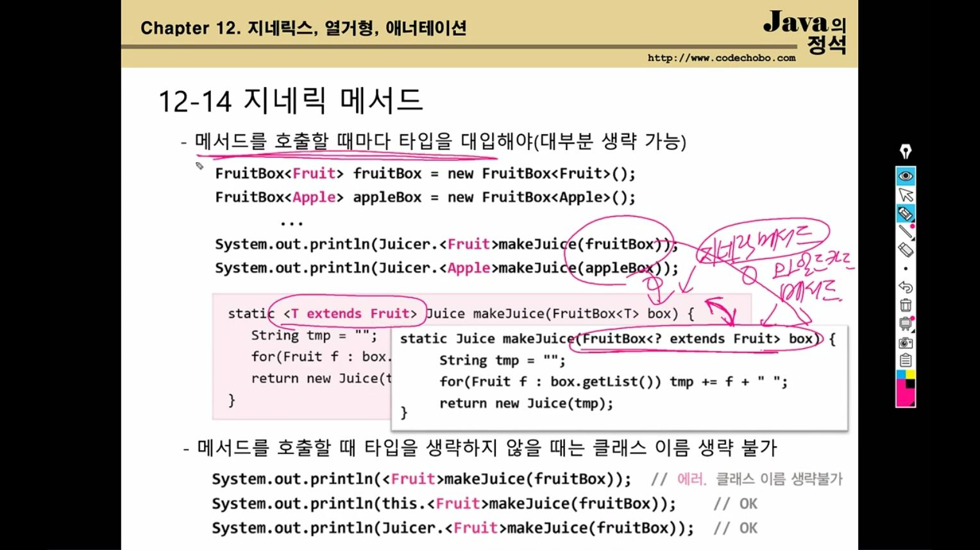Click 'System.out.println(this.<Fruit>makeJuice(fruitBox));' line
The width and height of the screenshot is (980, 550).
tap(444, 504)
